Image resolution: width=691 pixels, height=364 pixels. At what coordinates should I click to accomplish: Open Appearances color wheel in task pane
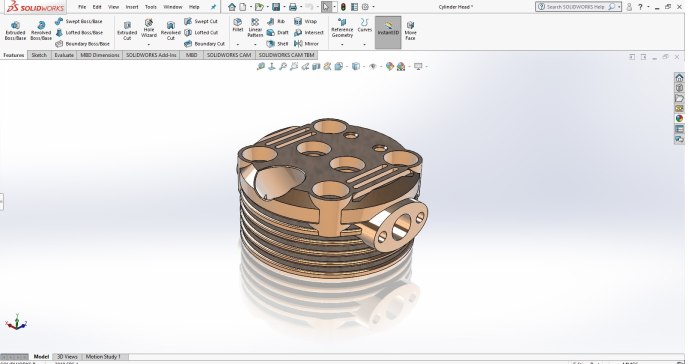click(679, 119)
